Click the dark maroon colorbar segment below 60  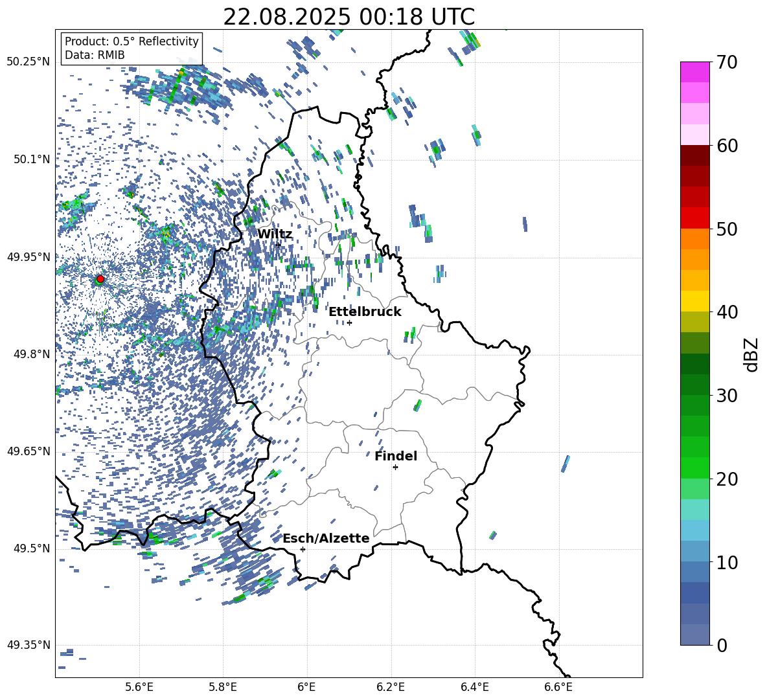click(x=694, y=156)
